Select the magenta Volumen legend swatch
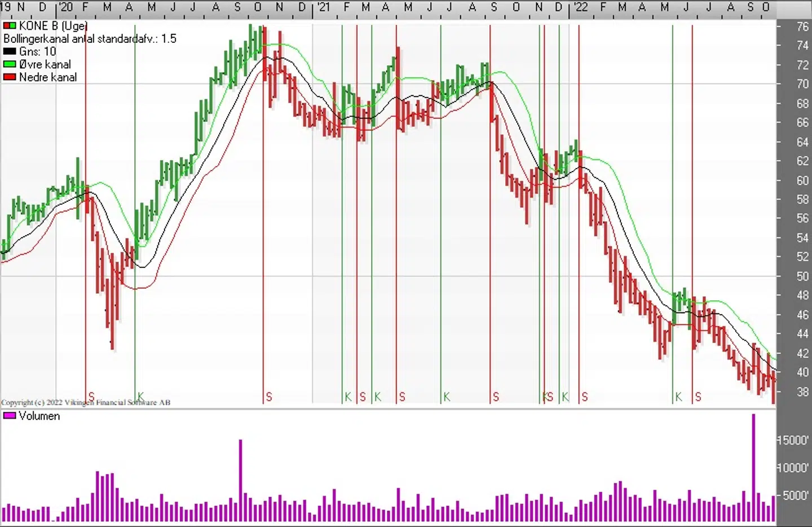 coord(10,416)
